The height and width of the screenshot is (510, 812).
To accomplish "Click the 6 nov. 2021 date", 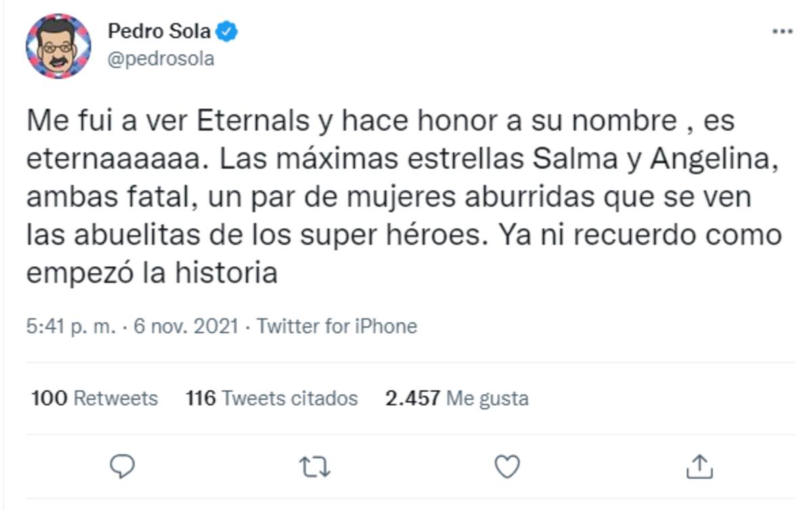I will [186, 326].
